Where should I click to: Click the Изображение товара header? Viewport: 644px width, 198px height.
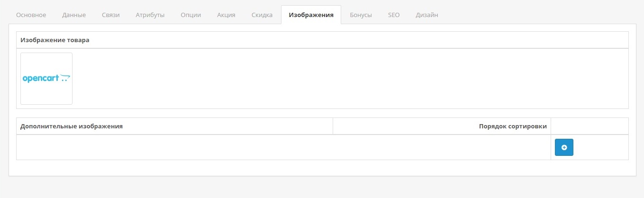55,40
